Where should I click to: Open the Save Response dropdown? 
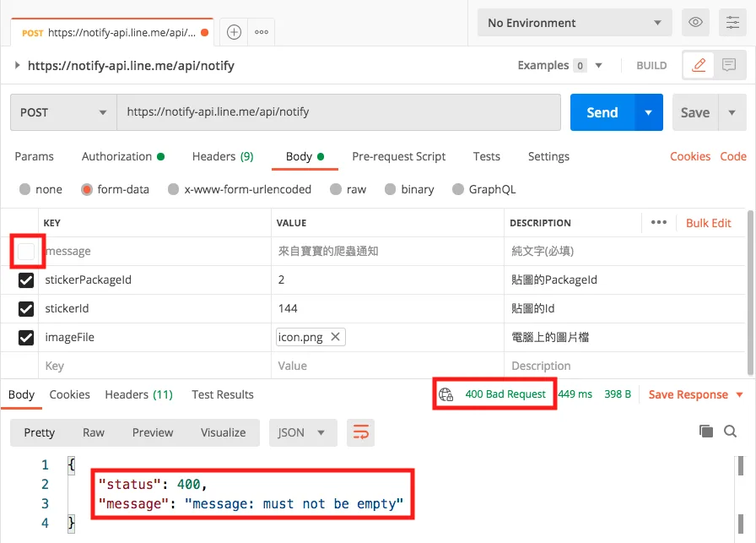696,394
